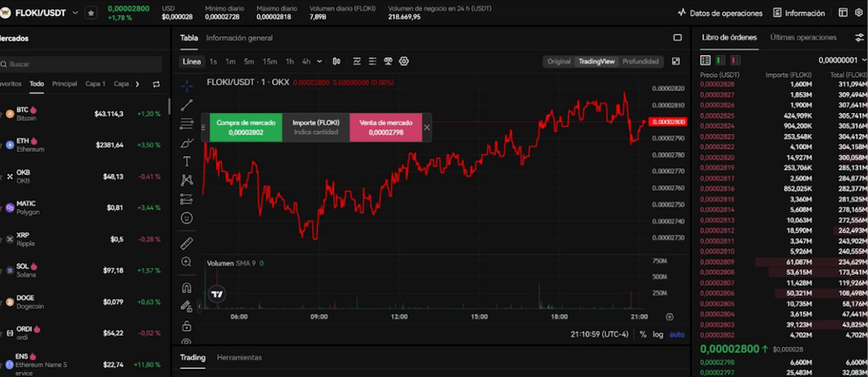
Task: Toggle stay in drawing mode
Action: (x=187, y=306)
